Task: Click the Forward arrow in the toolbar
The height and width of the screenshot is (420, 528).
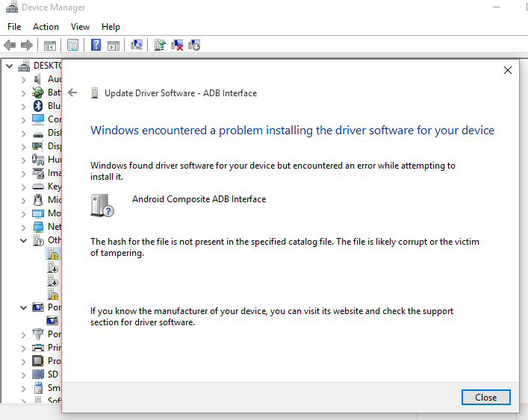Action: (27, 45)
